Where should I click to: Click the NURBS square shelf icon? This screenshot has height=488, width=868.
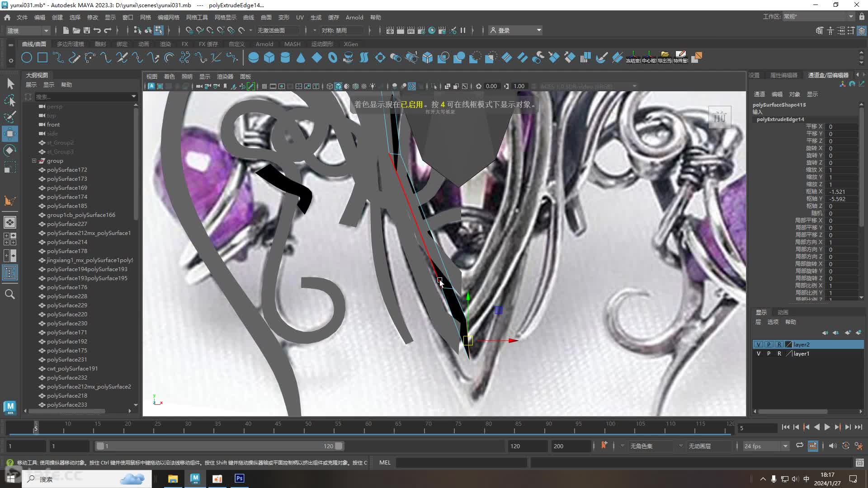tap(42, 58)
